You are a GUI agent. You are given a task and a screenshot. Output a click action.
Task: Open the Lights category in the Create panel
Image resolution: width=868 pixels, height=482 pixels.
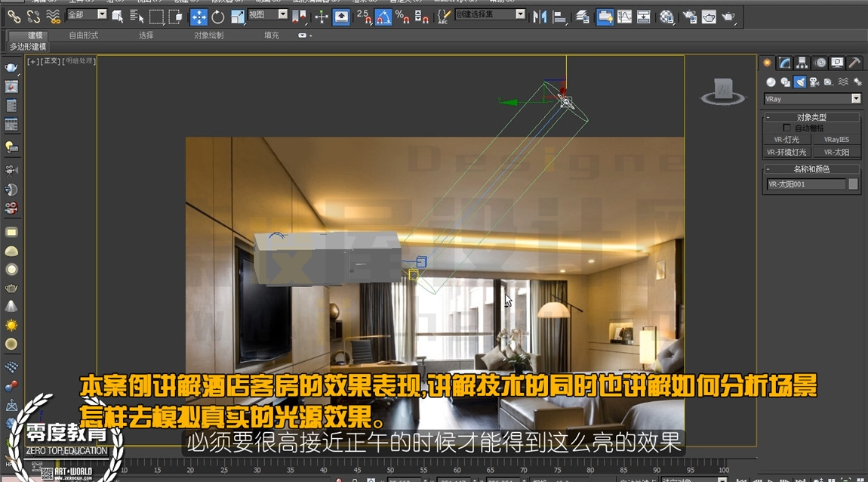point(800,82)
